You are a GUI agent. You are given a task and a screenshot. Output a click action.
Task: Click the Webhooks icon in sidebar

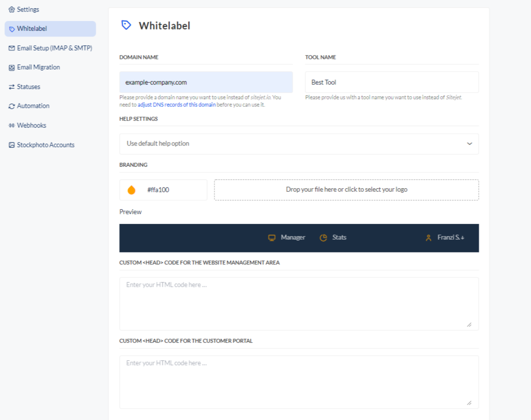11,126
